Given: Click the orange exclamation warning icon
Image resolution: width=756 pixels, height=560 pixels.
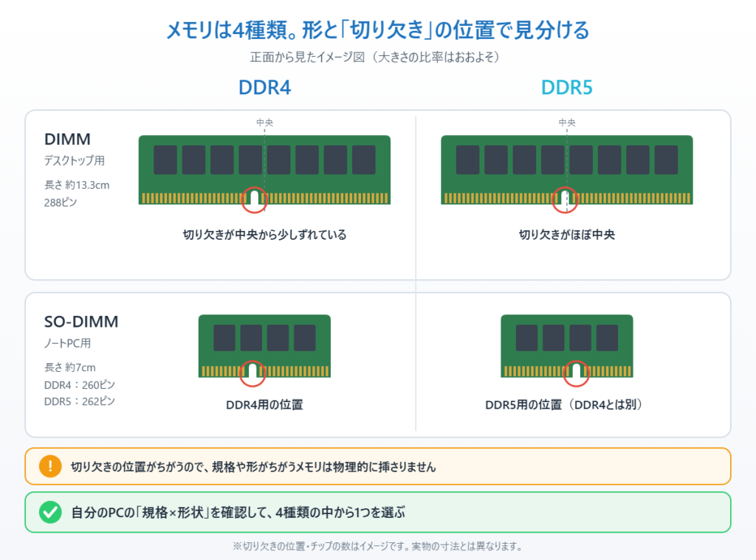Looking at the screenshot, I should click(x=50, y=466).
